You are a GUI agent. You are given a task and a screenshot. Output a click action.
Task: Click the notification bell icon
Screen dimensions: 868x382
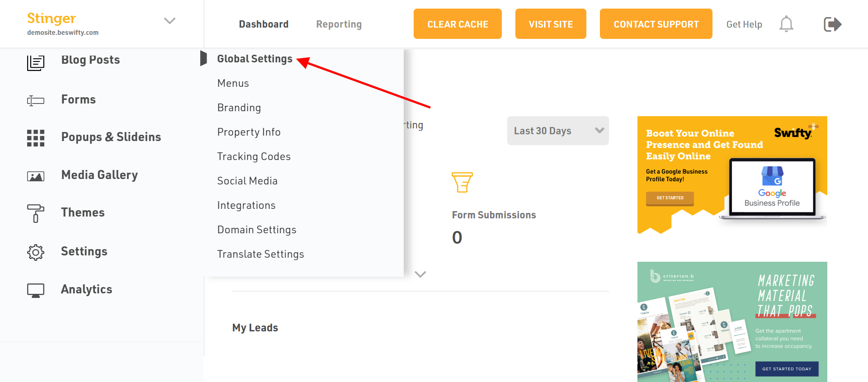click(x=786, y=24)
